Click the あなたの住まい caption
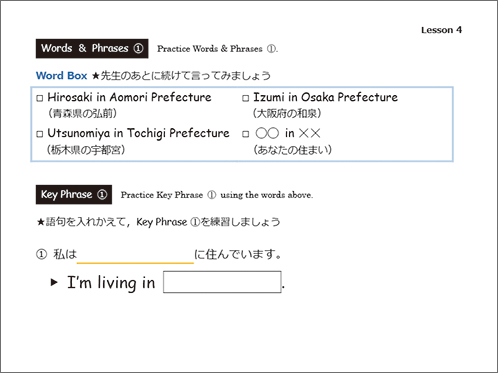The image size is (498, 373). (292, 150)
